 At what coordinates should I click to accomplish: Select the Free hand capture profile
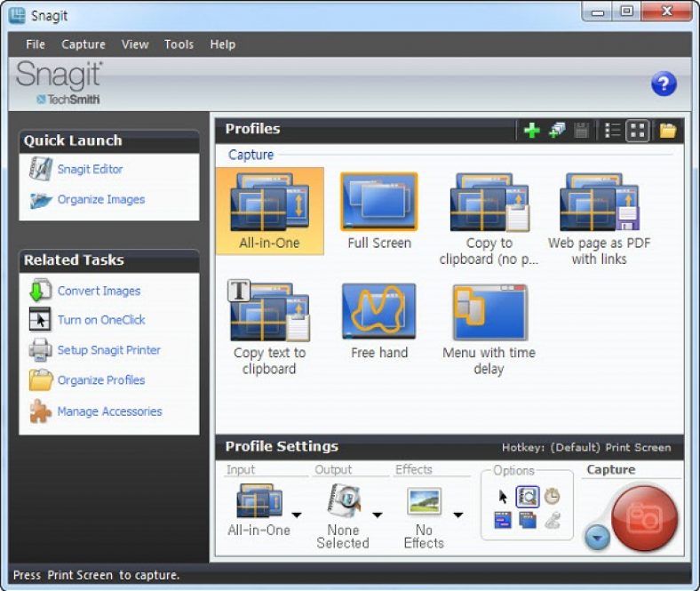point(379,322)
